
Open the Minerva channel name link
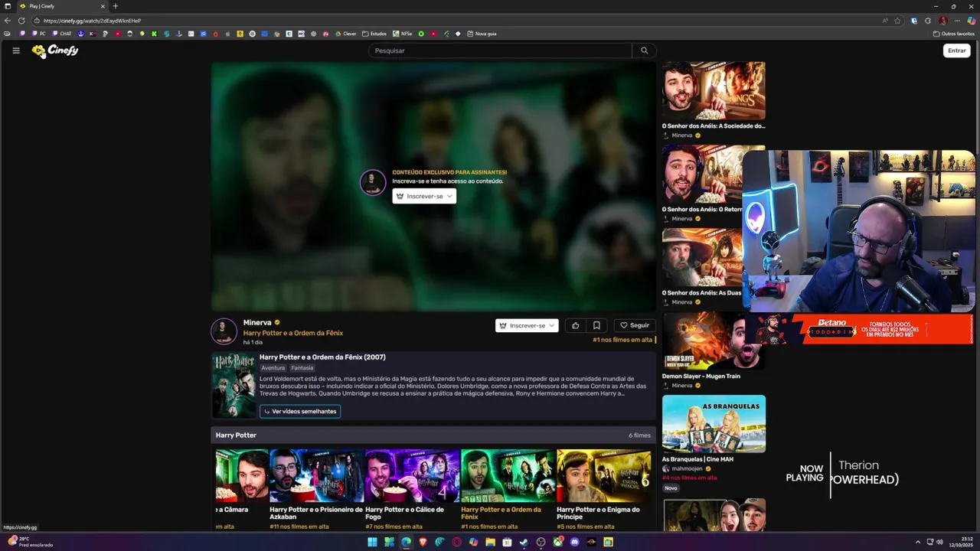click(257, 322)
